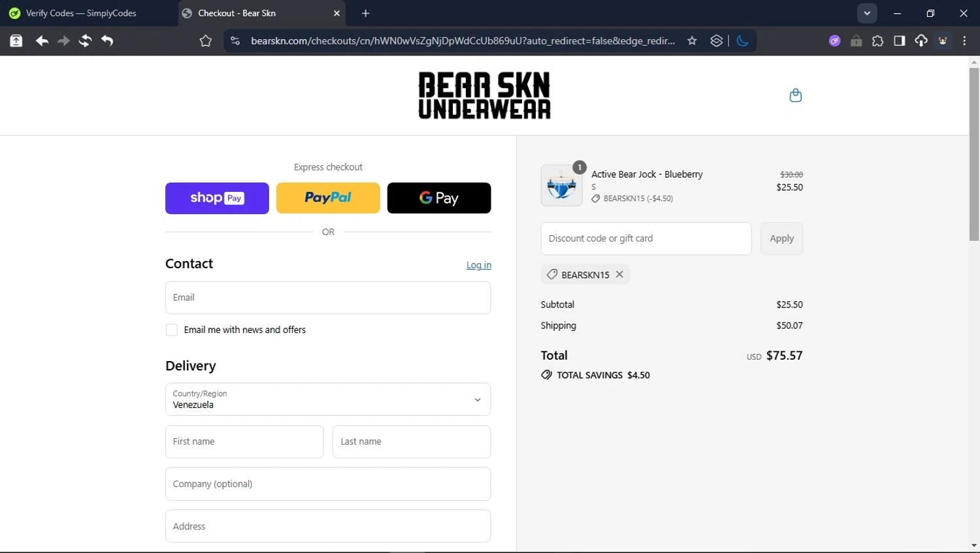Click the Active Bear Jock product thumbnail
The height and width of the screenshot is (553, 980).
(x=561, y=185)
